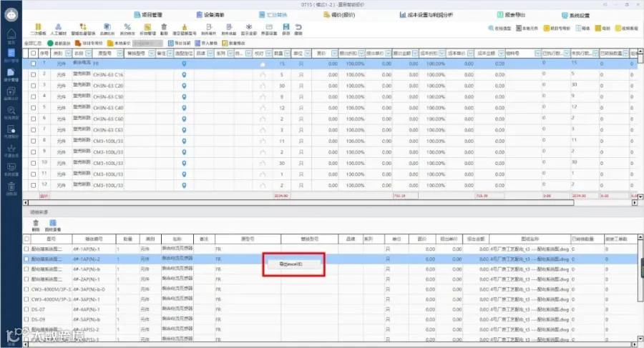Toggle select-all checkbox in detail table header

(26, 239)
